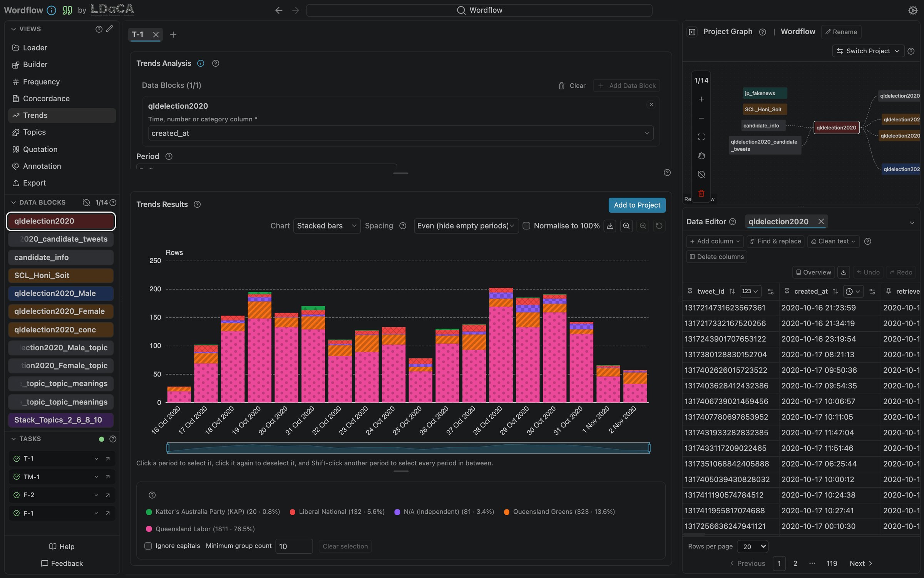Select the SCL_Honi_Soit data block
Image resolution: width=924 pixels, height=578 pixels.
(61, 276)
